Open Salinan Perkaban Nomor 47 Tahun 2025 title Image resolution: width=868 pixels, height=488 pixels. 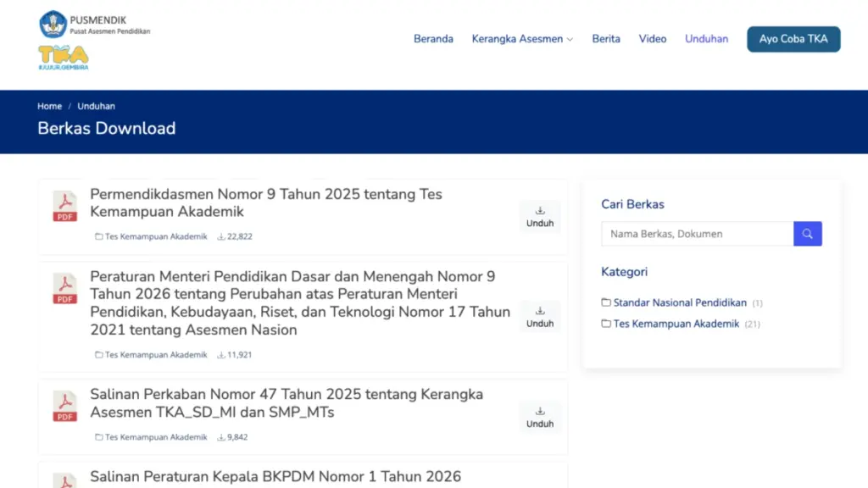pos(287,403)
